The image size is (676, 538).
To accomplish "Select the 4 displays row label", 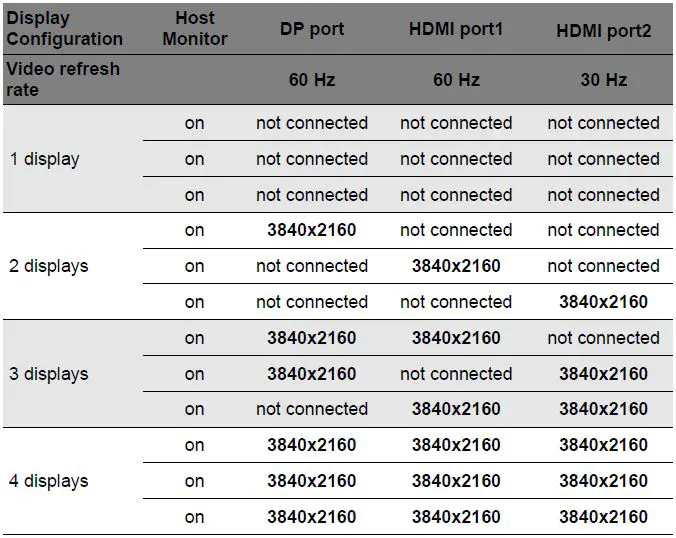I will [49, 481].
